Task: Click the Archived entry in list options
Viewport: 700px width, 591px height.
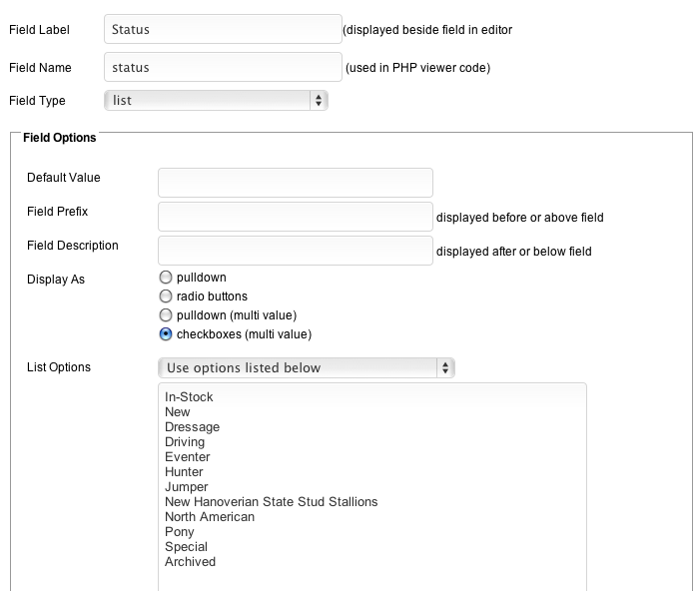Action: tap(191, 562)
